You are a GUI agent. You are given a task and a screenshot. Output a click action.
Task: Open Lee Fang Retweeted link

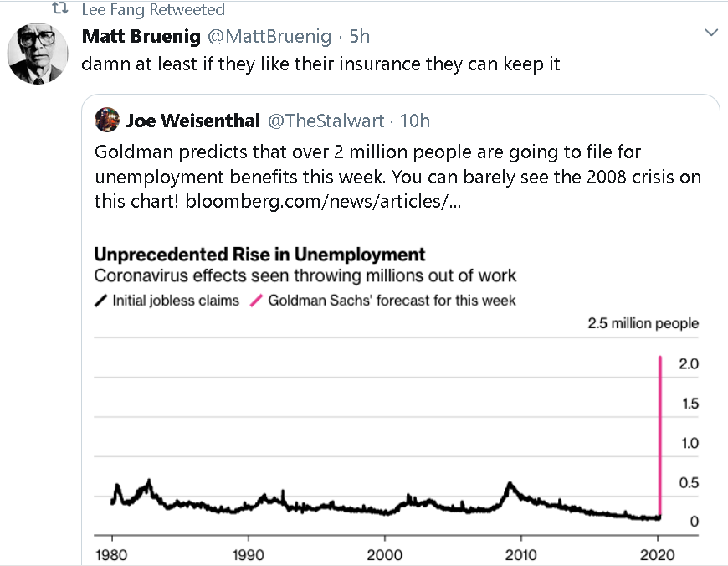tap(153, 9)
